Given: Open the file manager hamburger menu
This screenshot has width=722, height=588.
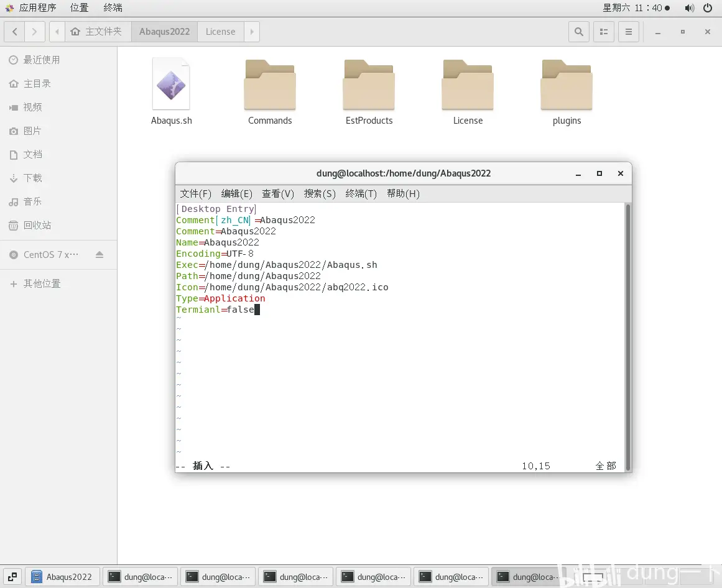Looking at the screenshot, I should coord(629,32).
